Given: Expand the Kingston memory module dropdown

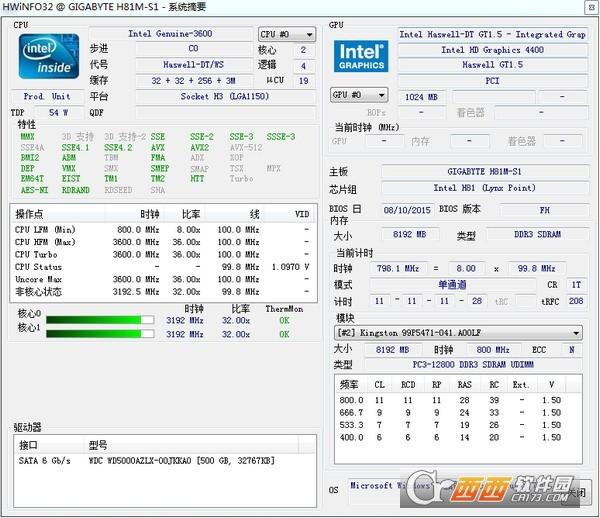Looking at the screenshot, I should pyautogui.click(x=458, y=333).
